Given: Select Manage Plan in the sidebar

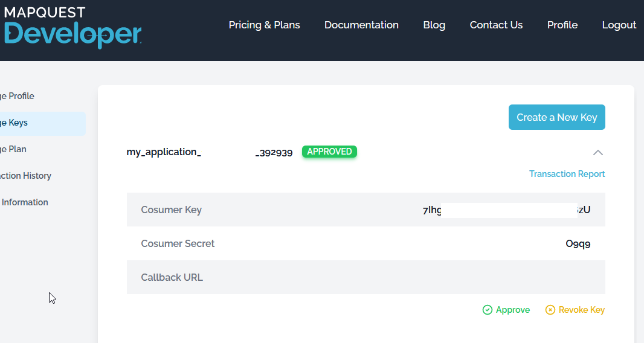Looking at the screenshot, I should 13,149.
